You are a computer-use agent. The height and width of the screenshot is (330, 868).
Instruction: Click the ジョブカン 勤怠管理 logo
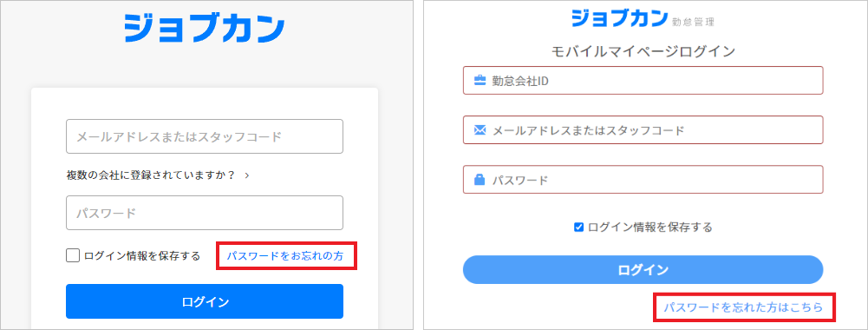pyautogui.click(x=643, y=18)
